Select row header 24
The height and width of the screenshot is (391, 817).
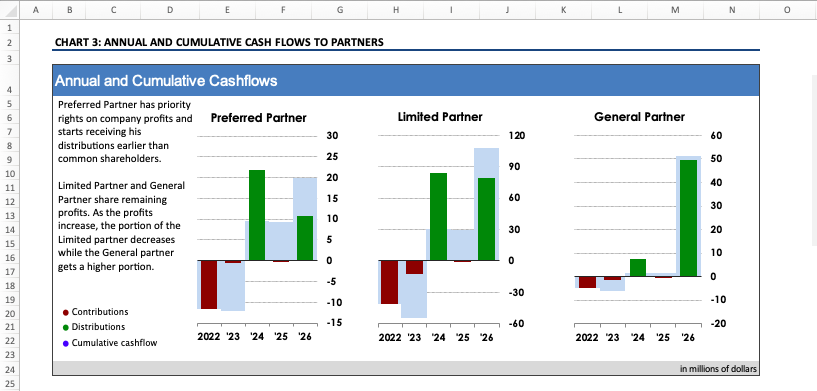pyautogui.click(x=10, y=370)
